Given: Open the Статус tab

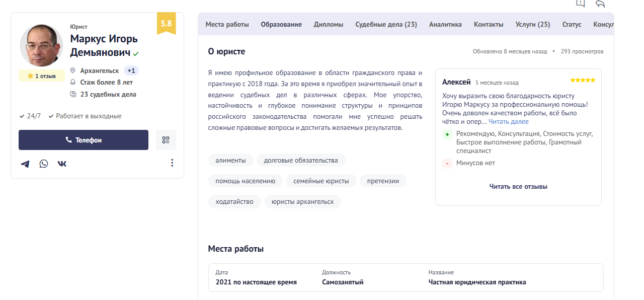Looking at the screenshot, I should pyautogui.click(x=572, y=24).
